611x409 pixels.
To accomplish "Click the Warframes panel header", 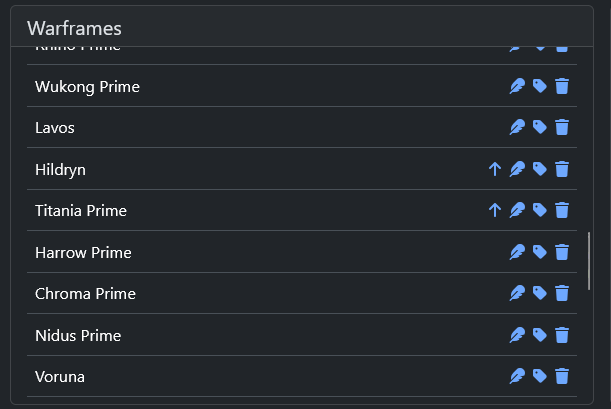I will point(74,29).
